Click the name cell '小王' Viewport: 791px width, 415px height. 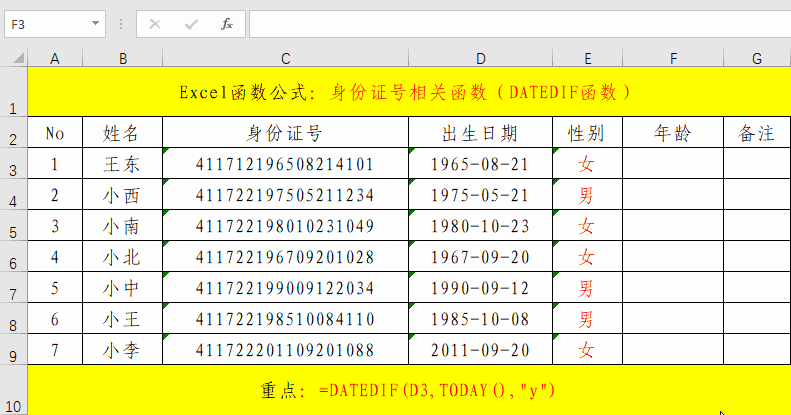coord(123,319)
